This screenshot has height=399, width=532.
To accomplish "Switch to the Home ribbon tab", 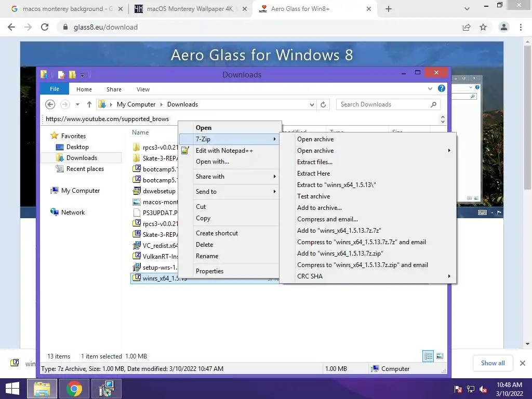I will pos(84,89).
